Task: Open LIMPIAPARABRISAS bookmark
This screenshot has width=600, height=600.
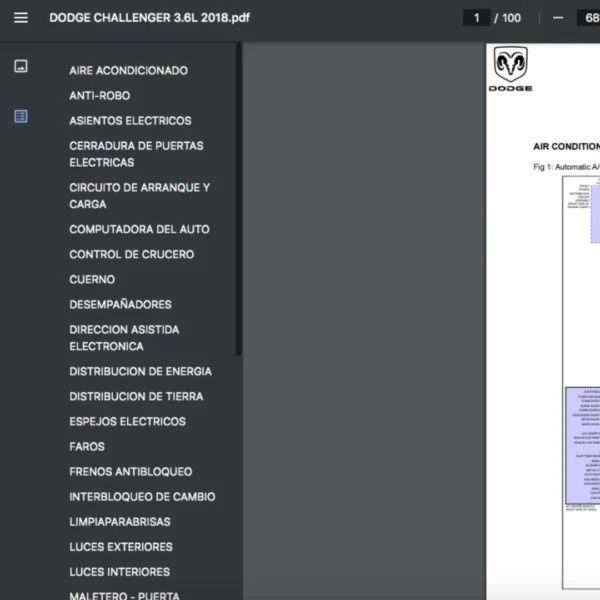Action: point(120,522)
